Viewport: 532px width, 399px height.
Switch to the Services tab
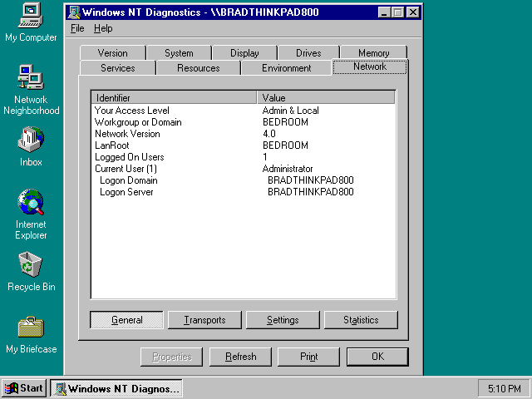[118, 68]
